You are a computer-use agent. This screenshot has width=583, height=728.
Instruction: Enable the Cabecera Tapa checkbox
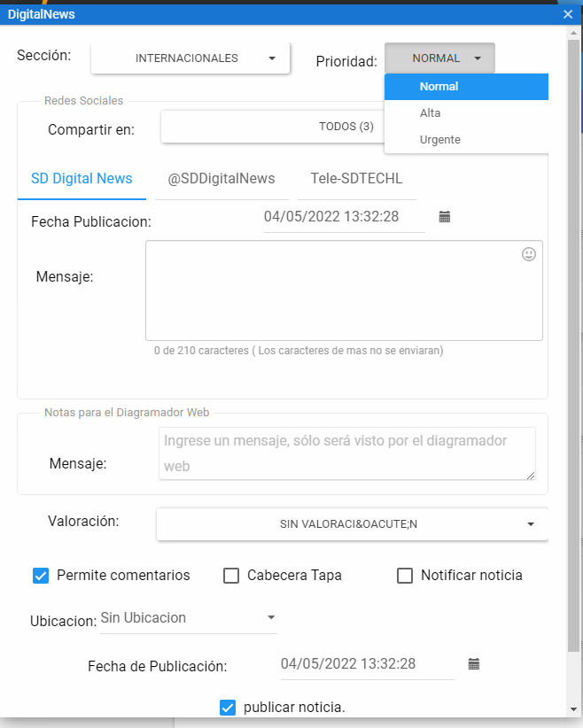point(231,576)
